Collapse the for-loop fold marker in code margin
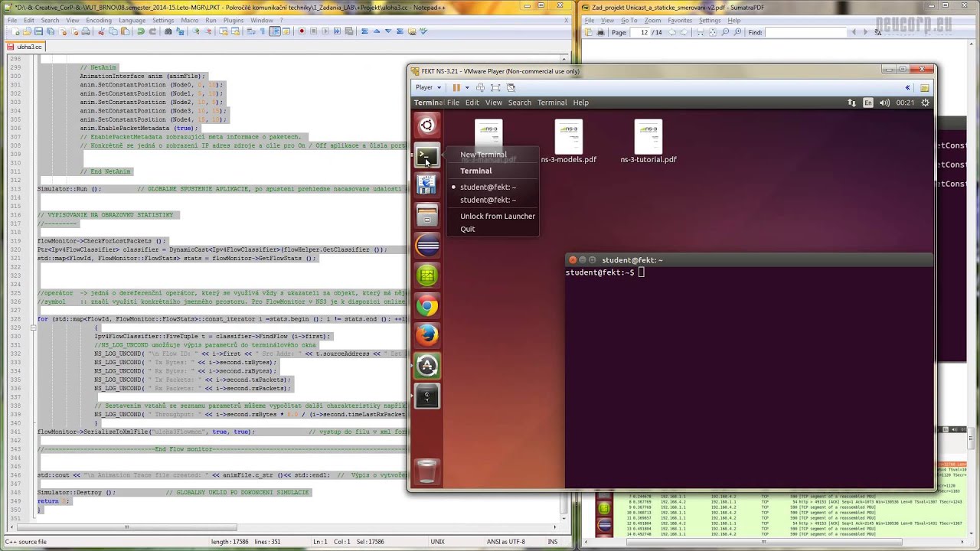Viewport: 980px width, 551px height. coord(33,328)
